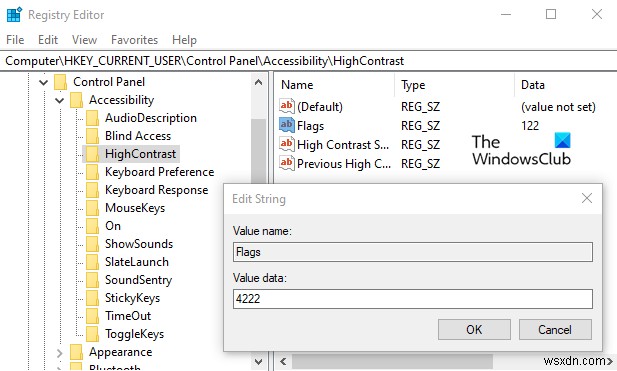This screenshot has height=371, width=617.
Task: Click the Flags row REG_SZ type
Action: (420, 126)
